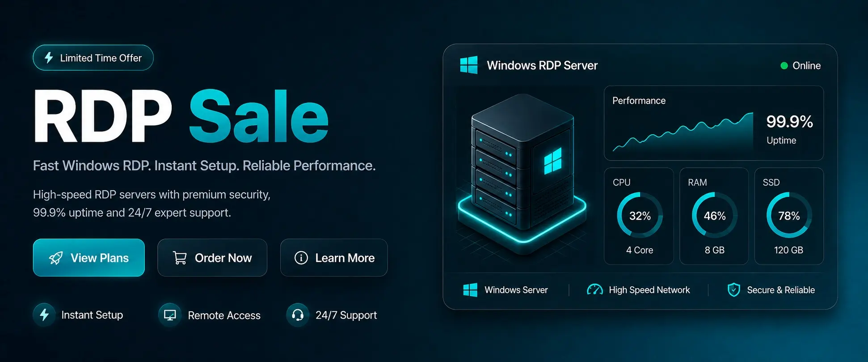This screenshot has width=868, height=362.
Task: Click the Secure & Reliable shield icon
Action: (734, 290)
